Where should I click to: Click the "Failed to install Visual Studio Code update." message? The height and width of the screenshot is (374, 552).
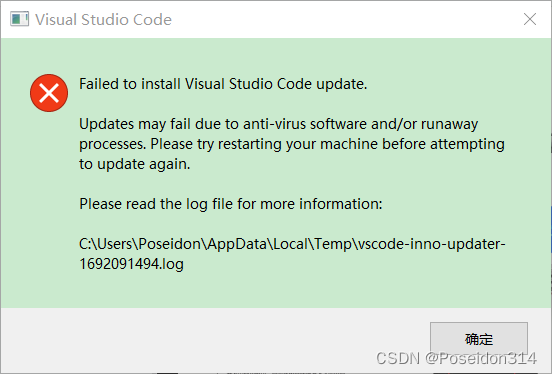(x=223, y=84)
